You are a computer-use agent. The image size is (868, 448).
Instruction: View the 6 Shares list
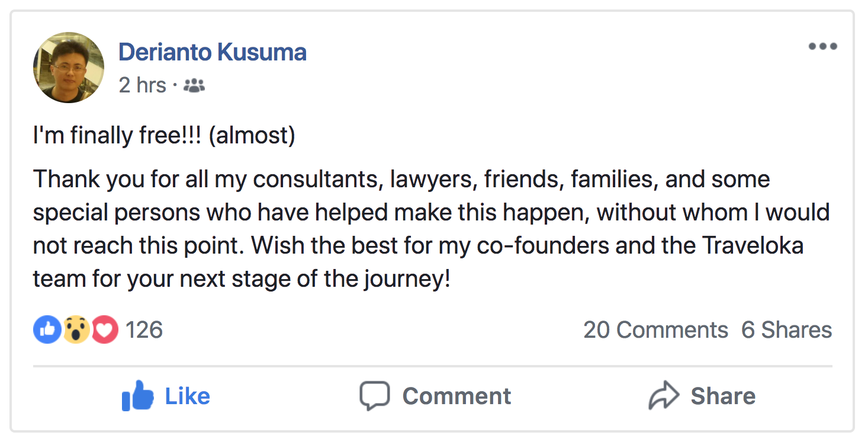[786, 330]
